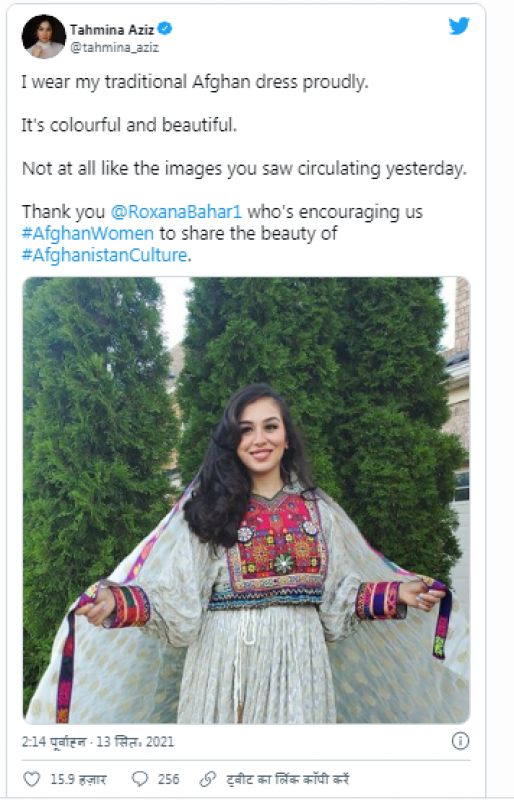
Task: Open replies via speech bubble icon
Action: pyautogui.click(x=139, y=779)
